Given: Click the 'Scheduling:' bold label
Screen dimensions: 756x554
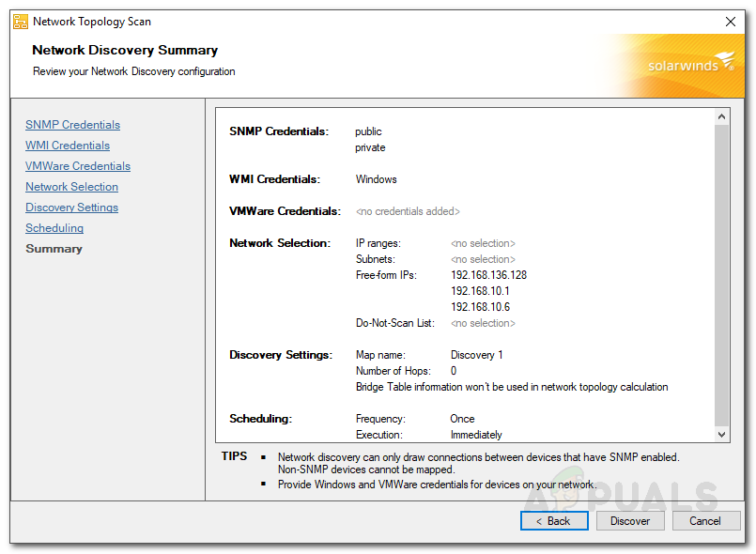Looking at the screenshot, I should [261, 419].
